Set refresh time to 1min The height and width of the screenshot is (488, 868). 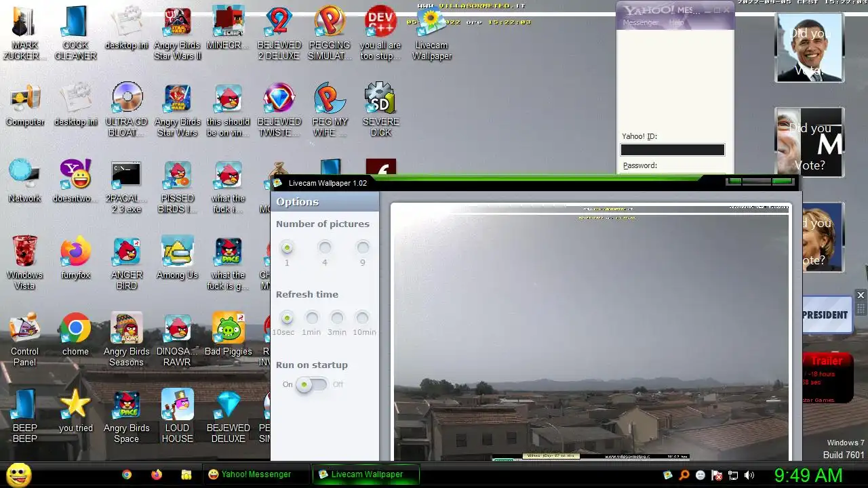coord(312,318)
